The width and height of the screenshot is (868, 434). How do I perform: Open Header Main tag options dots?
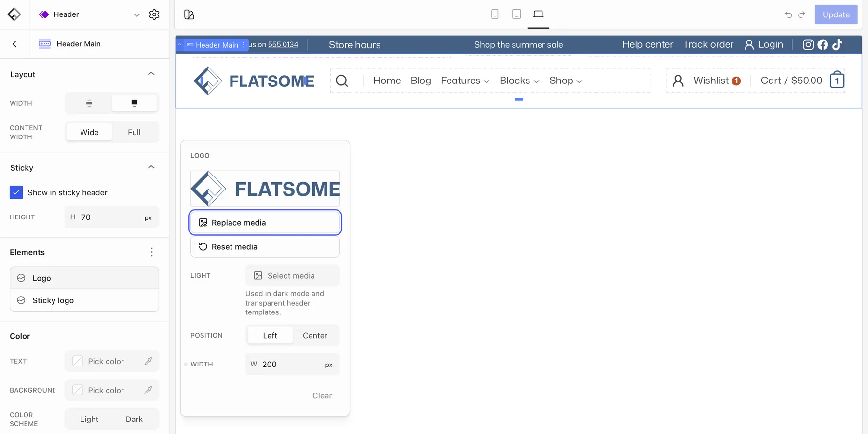(x=244, y=45)
